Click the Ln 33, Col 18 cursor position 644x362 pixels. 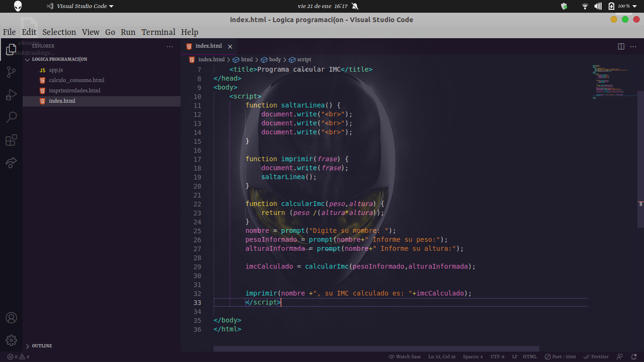coord(442,357)
